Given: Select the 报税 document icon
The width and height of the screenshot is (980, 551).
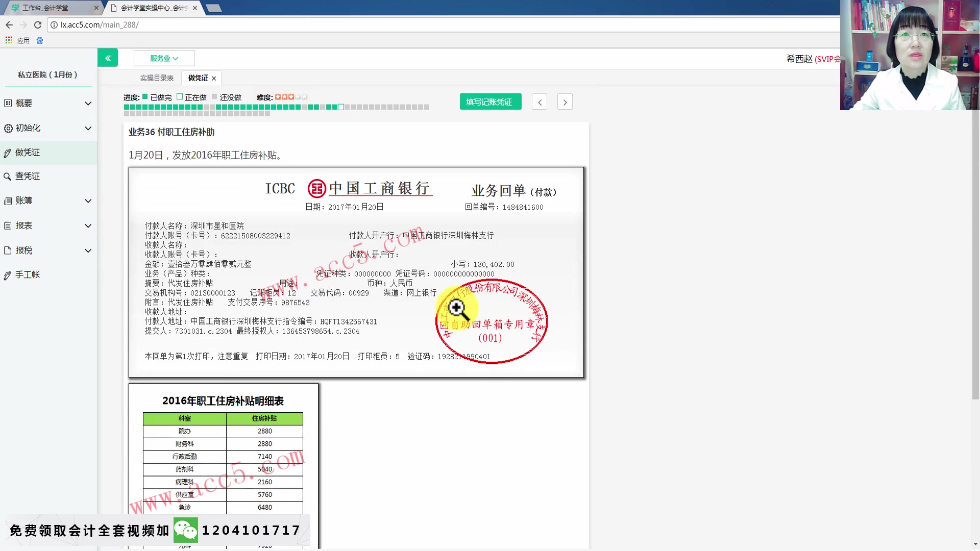Looking at the screenshot, I should (x=8, y=251).
